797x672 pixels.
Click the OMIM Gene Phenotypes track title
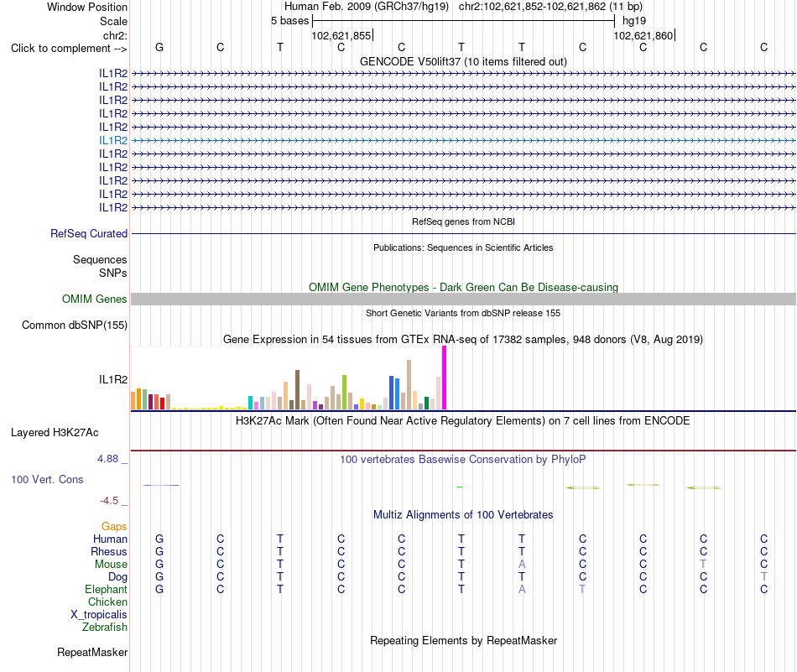tap(463, 287)
